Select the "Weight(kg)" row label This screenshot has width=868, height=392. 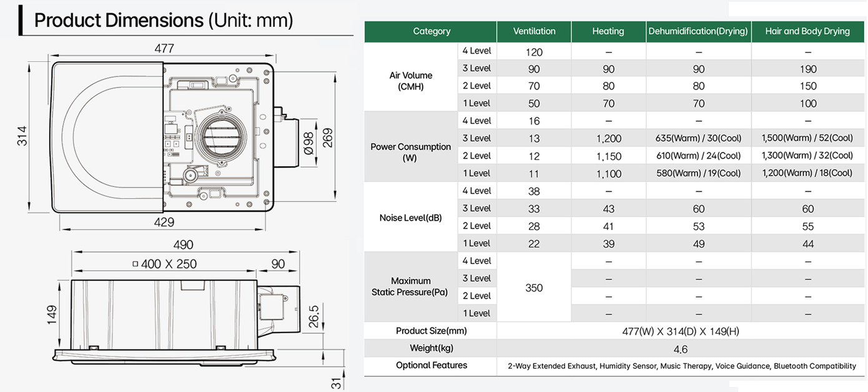(x=432, y=348)
